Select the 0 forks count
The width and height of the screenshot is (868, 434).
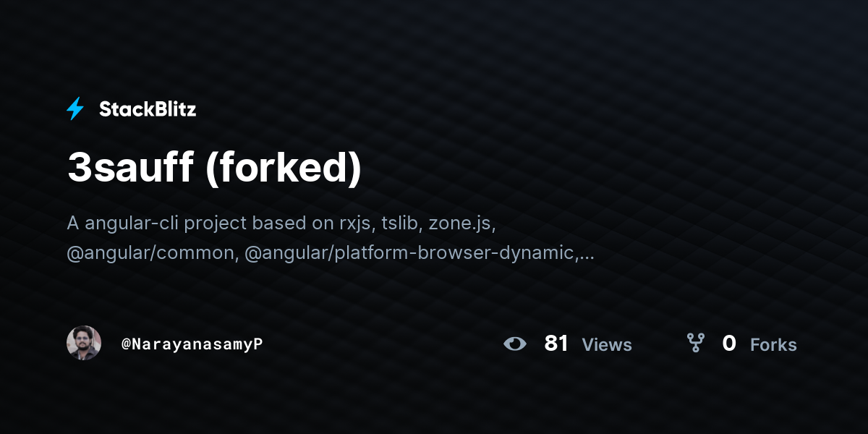pyautogui.click(x=729, y=344)
